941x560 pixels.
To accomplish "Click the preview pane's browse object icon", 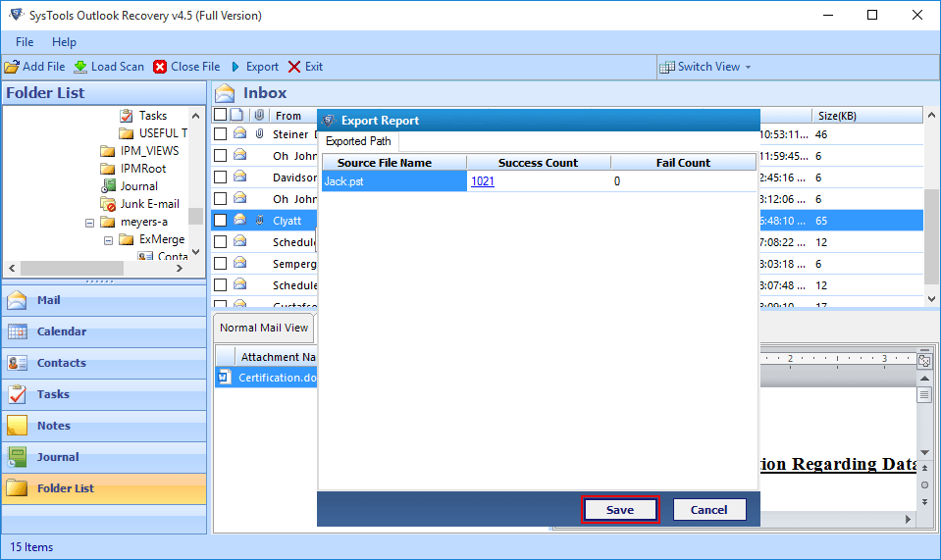I will click(x=924, y=485).
